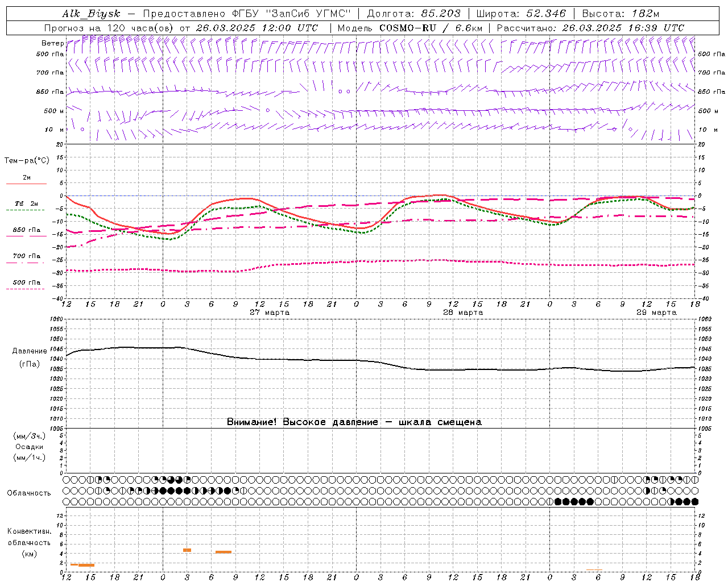Click the station name Alk_Biysk

(x=91, y=14)
